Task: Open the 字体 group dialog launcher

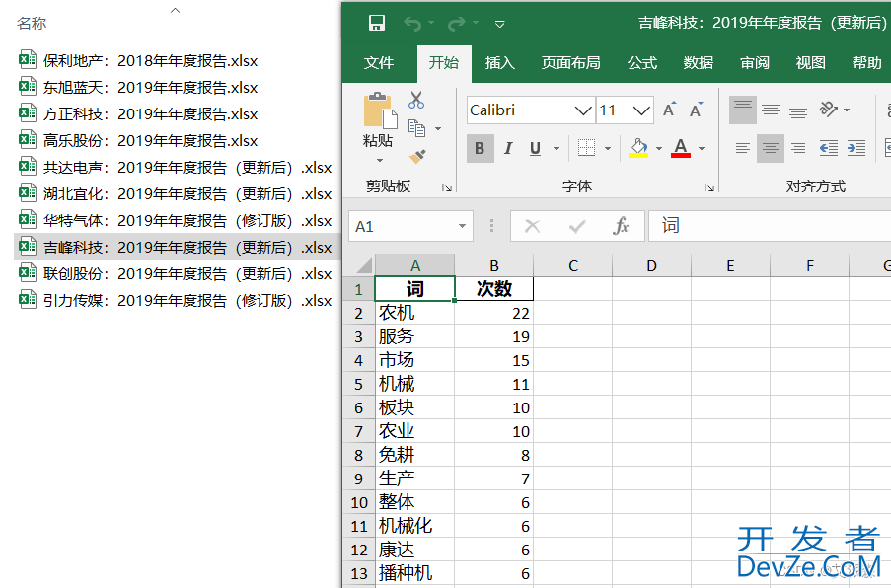Action: coord(709,187)
